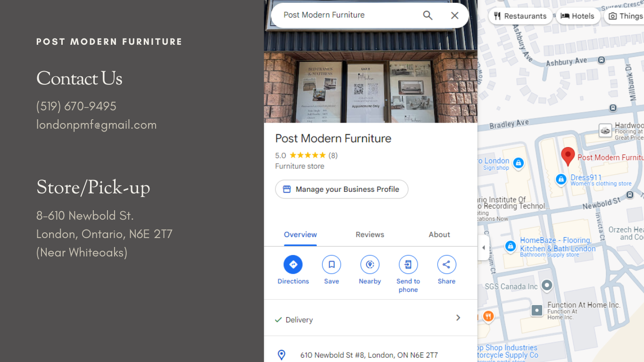The height and width of the screenshot is (362, 644).
Task: Filter map by Hotels chip
Action: 578,16
